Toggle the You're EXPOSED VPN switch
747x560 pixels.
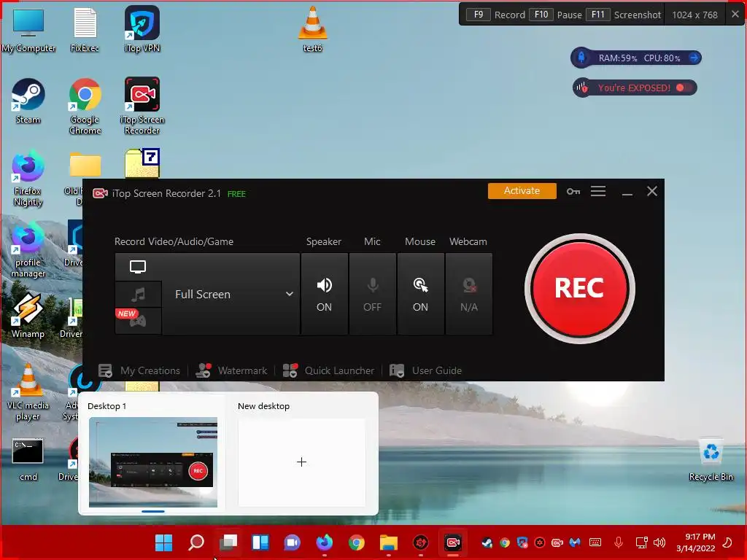coord(684,87)
